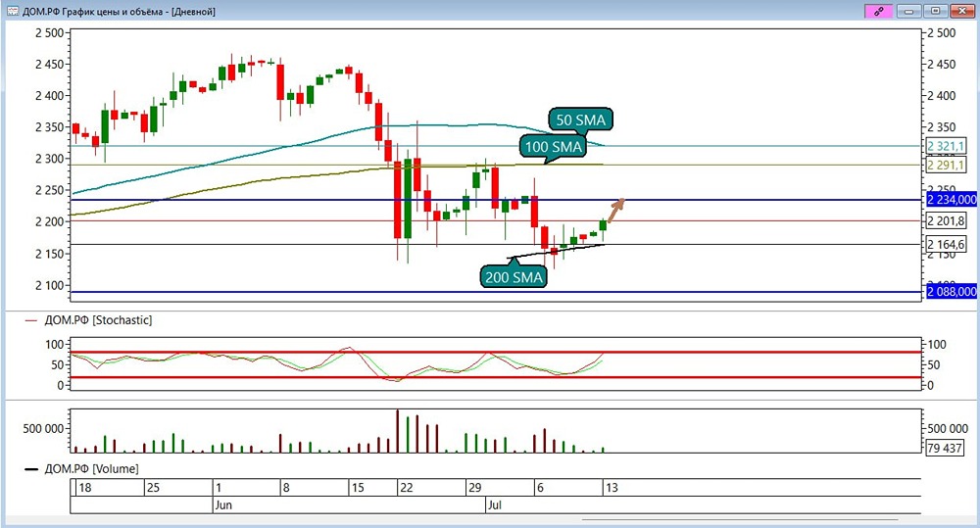
Task: Click the 79 437 volume value box
Action: click(945, 448)
